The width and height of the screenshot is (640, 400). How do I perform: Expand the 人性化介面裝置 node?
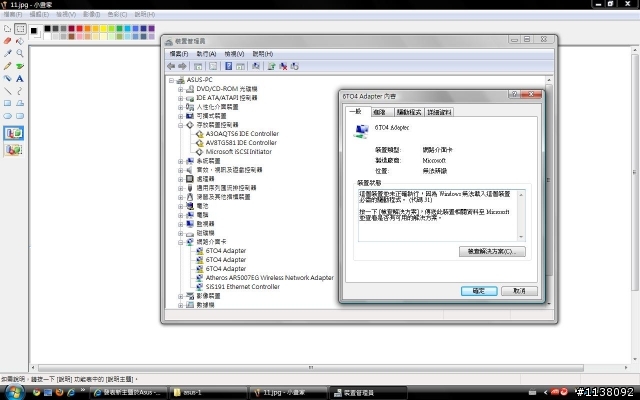click(x=180, y=107)
